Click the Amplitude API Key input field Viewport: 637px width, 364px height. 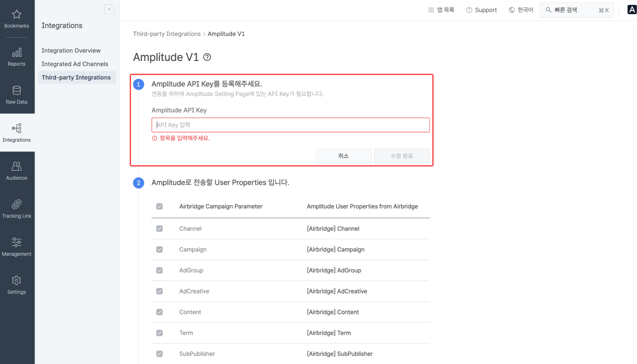[290, 125]
